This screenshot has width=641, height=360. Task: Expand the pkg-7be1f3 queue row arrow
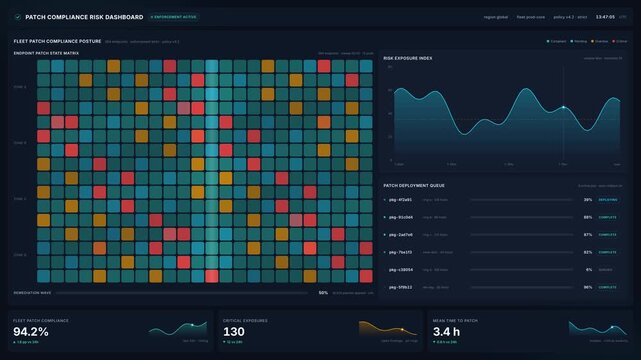pyautogui.click(x=385, y=252)
